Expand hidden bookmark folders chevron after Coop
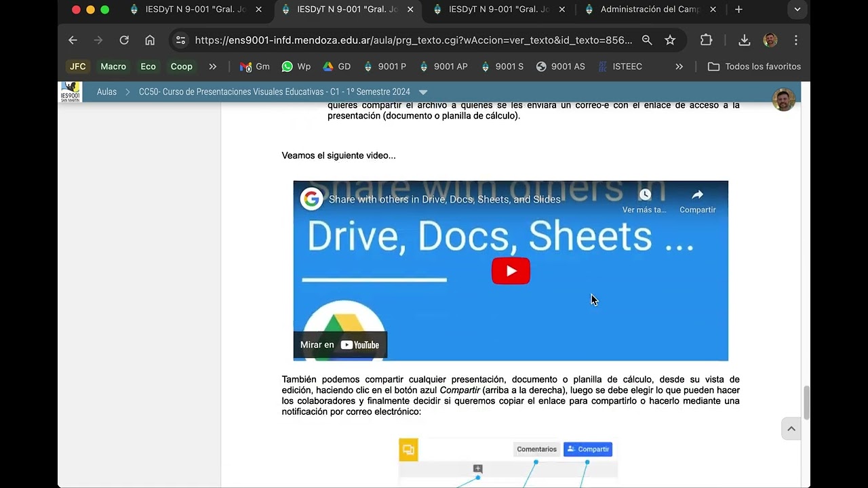Screen dimensions: 868x488 (213, 66)
